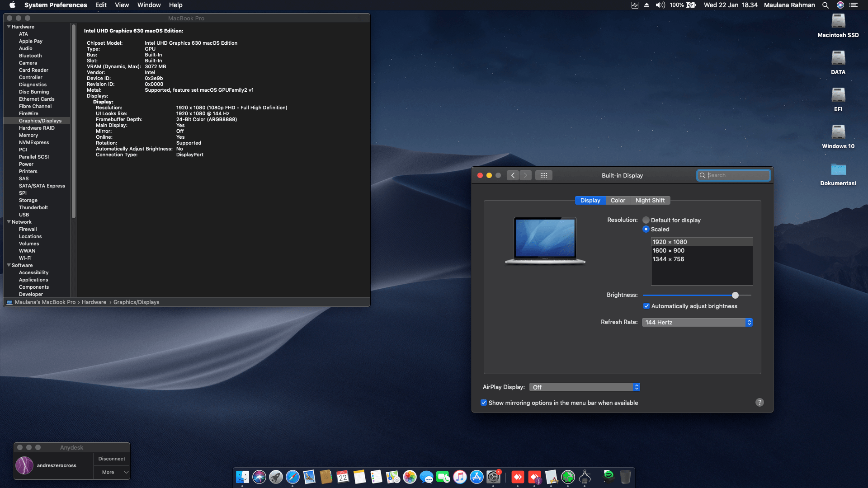Viewport: 868px width, 488px height.
Task: Collapse the Network section triangle
Action: 9,222
